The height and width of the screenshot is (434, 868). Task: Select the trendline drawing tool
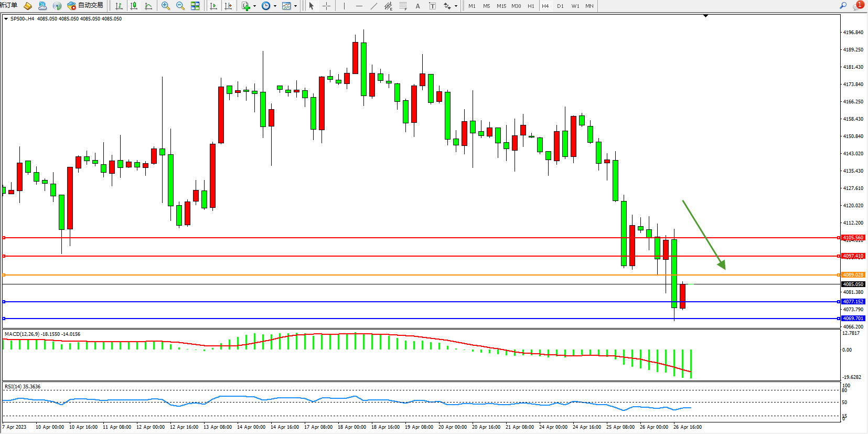coord(373,6)
